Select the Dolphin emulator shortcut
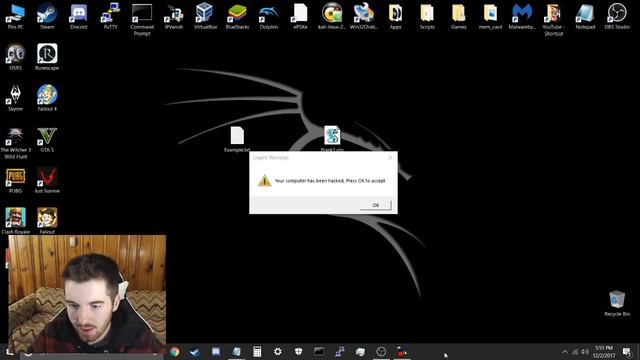The width and height of the screenshot is (640, 360). 269,16
